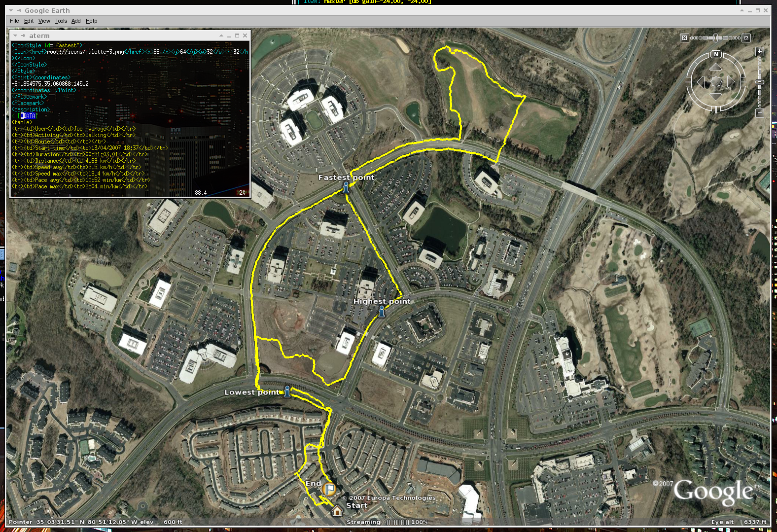Click the tilt toward horizon icon

(x=746, y=38)
